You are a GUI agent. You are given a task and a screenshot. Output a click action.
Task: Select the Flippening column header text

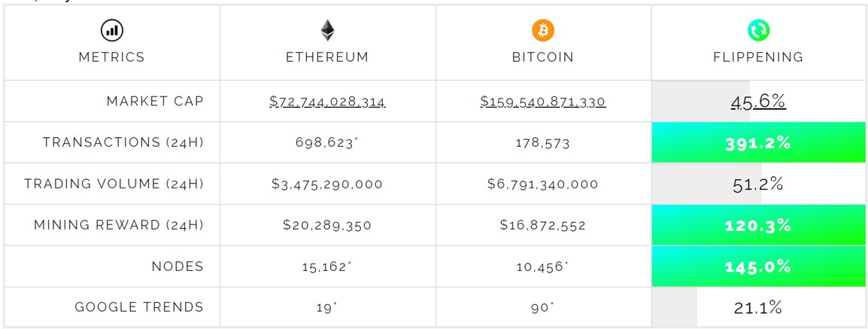[x=758, y=57]
